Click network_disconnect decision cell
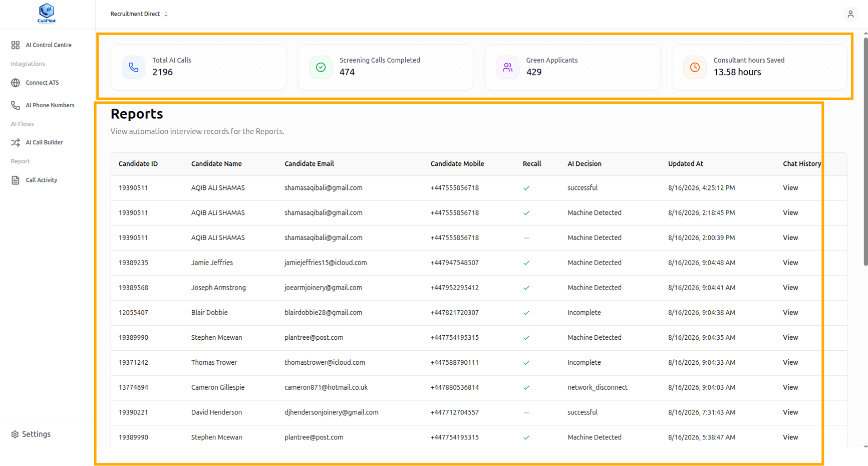Viewport: 868px width, 466px height. click(x=597, y=387)
